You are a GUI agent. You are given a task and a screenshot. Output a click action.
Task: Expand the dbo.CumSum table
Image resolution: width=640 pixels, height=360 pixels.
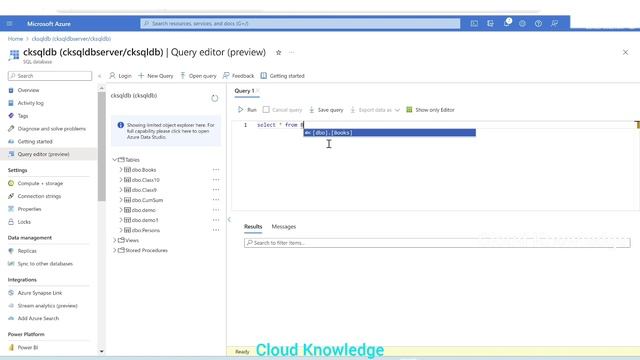[121, 200]
